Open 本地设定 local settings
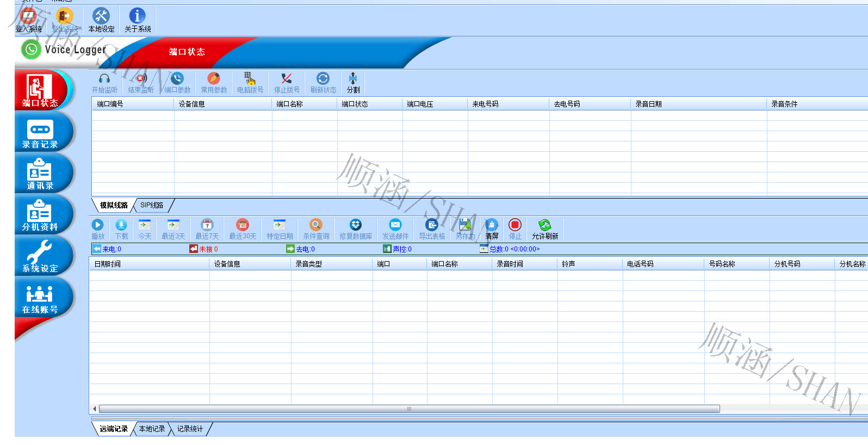 pyautogui.click(x=101, y=20)
